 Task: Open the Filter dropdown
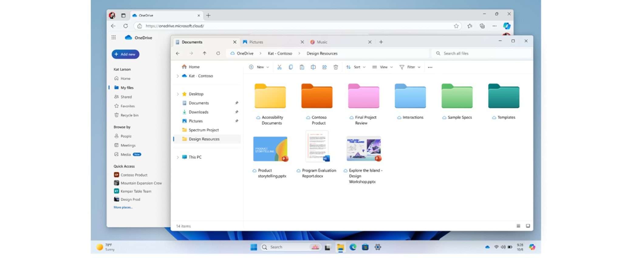pyautogui.click(x=410, y=67)
